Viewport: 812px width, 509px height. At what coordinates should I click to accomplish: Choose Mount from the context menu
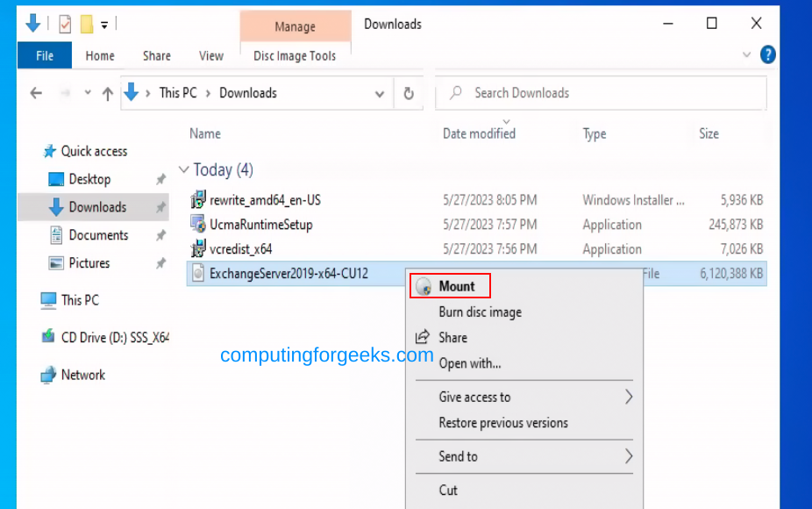coord(458,285)
